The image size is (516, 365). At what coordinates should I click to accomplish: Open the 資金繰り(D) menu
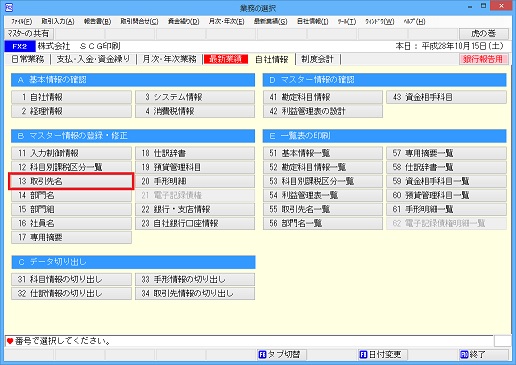tap(183, 22)
